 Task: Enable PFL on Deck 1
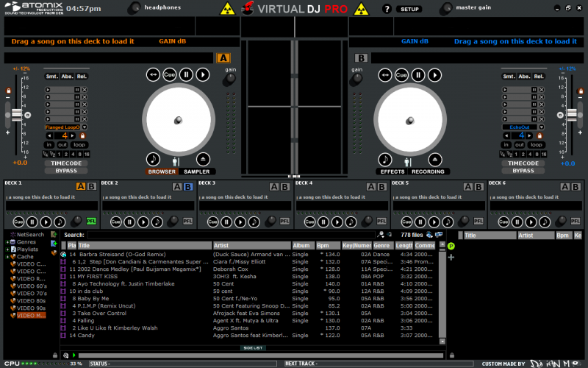click(91, 222)
